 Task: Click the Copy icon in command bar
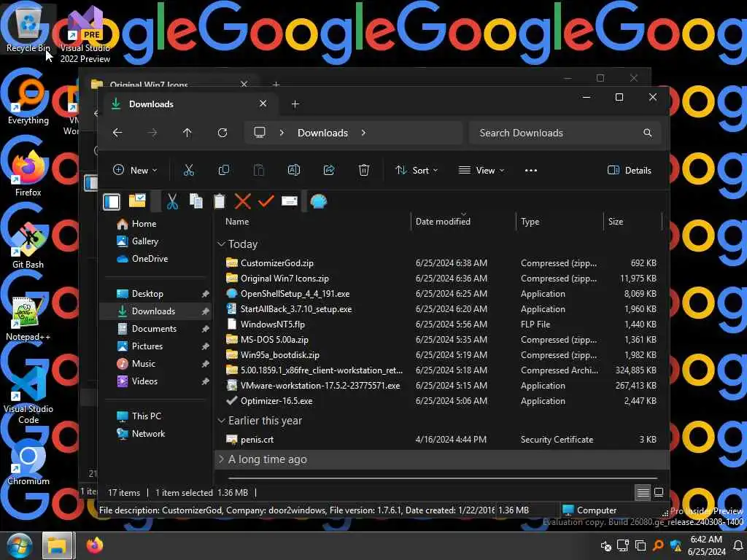coord(223,170)
